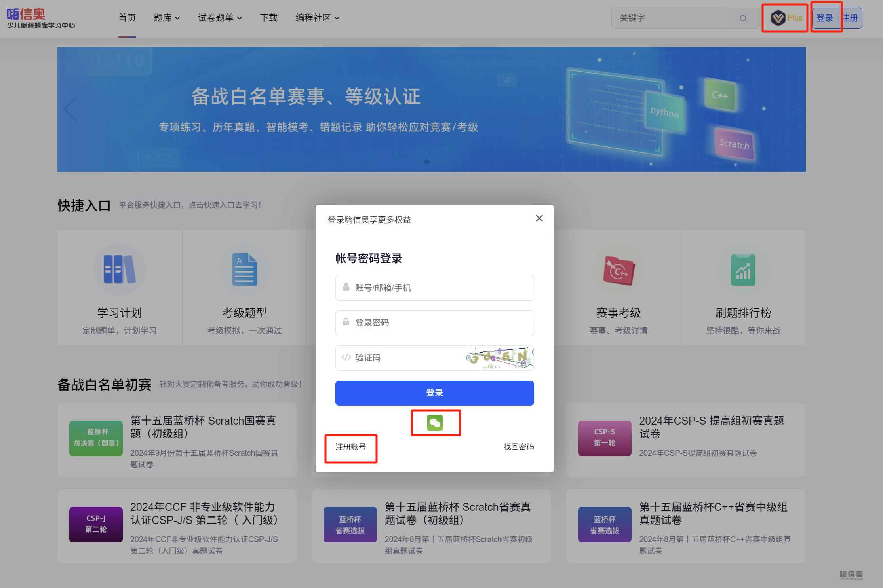Focus the 登录密码 input field
The height and width of the screenshot is (588, 883).
435,323
